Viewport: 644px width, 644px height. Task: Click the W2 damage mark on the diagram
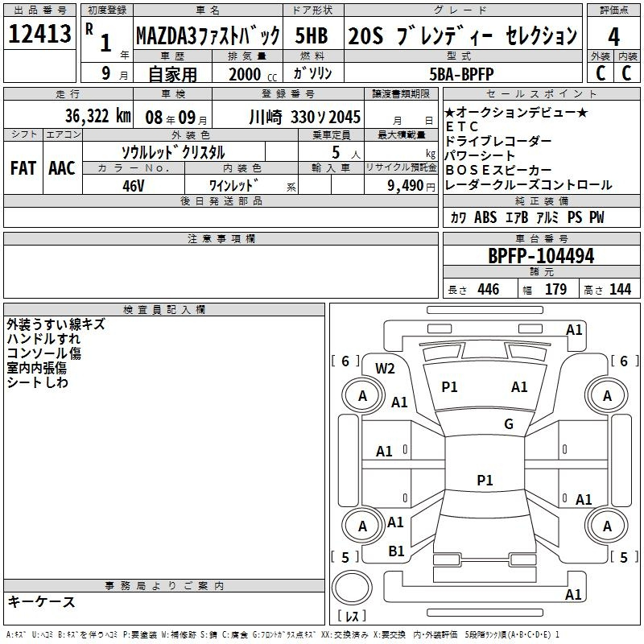coord(386,369)
